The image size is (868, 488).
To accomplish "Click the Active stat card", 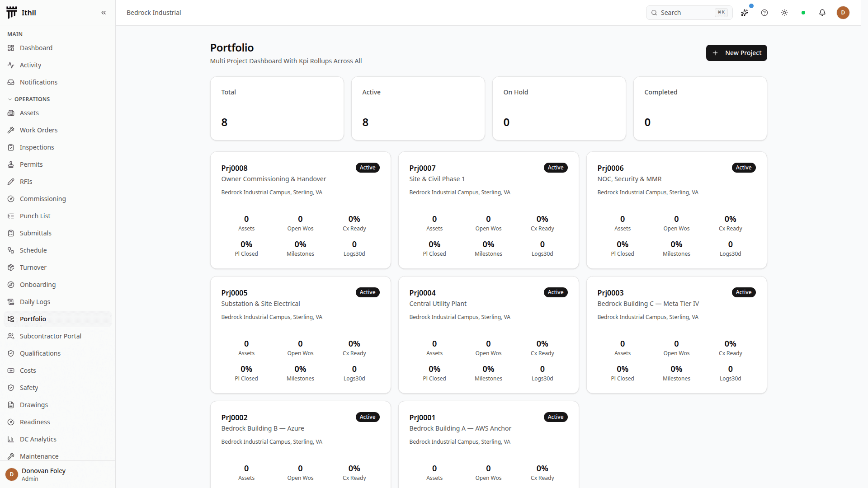I will pyautogui.click(x=418, y=108).
